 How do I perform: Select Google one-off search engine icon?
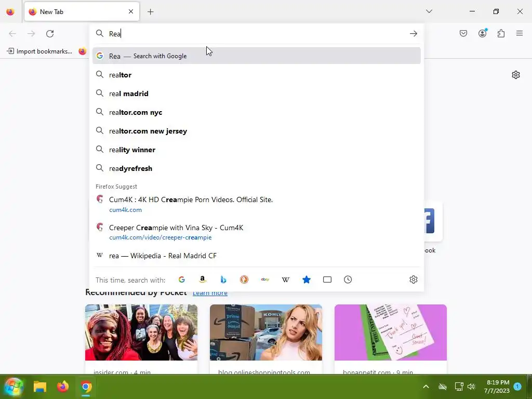(182, 280)
